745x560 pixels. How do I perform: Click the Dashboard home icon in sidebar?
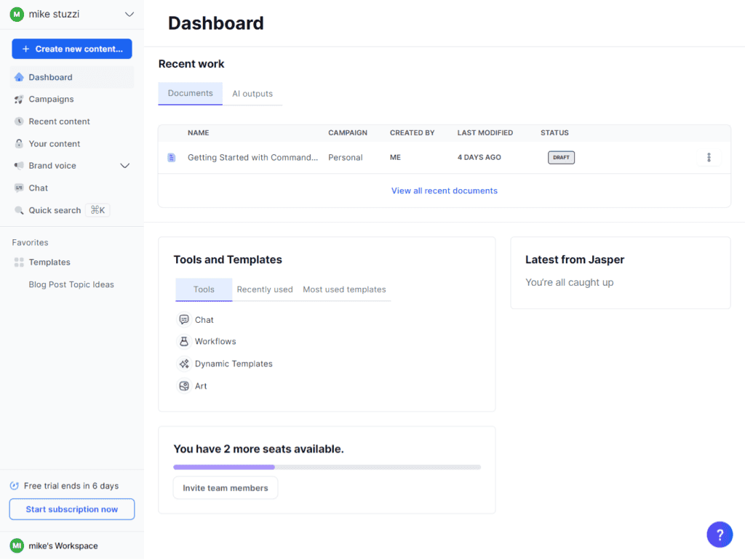coord(19,77)
